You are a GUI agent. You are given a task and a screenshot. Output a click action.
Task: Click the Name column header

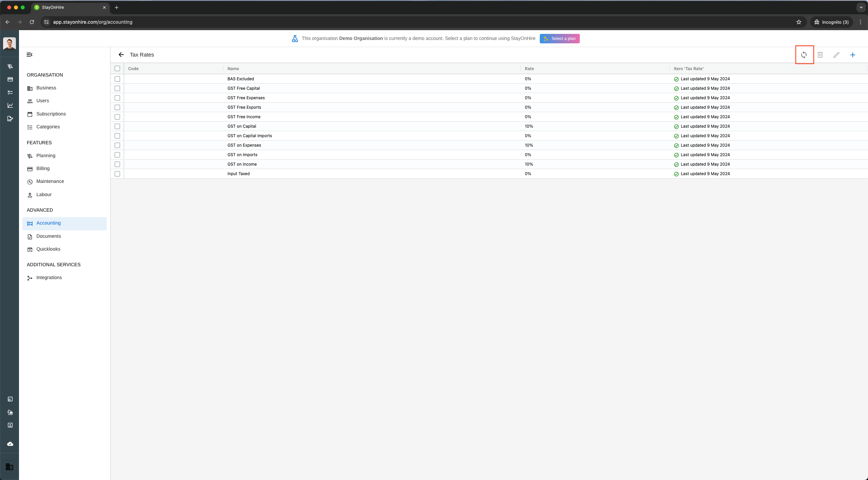coord(233,69)
